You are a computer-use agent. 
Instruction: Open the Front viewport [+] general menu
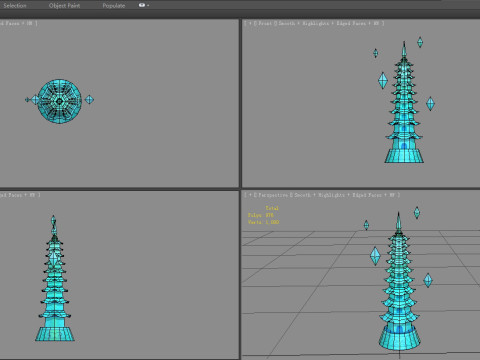point(250,23)
